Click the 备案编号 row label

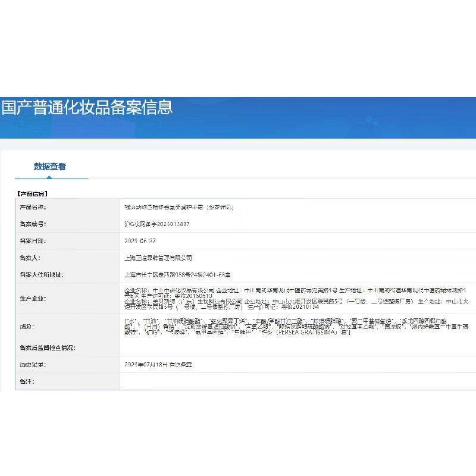coord(33,224)
